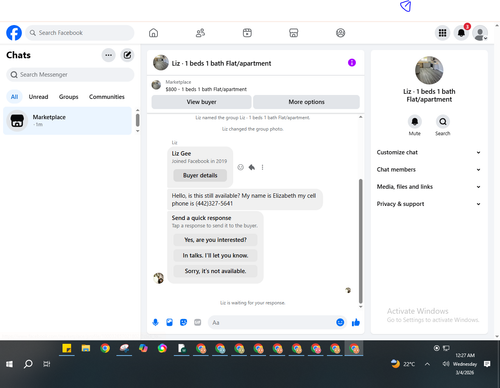The image size is (500, 388).
Task: Start a new message with compose icon
Action: pyautogui.click(x=127, y=55)
